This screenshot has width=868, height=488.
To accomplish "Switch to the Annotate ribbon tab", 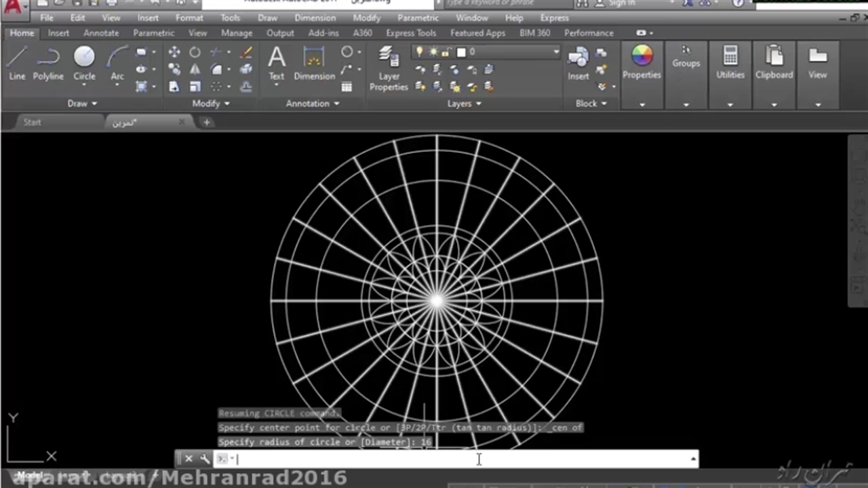I will click(x=101, y=33).
